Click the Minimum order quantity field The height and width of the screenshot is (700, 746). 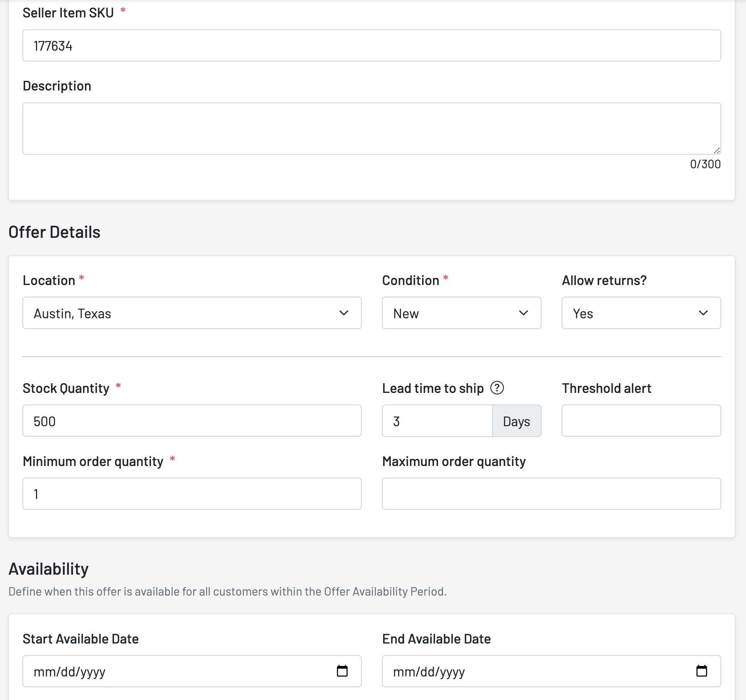(192, 494)
